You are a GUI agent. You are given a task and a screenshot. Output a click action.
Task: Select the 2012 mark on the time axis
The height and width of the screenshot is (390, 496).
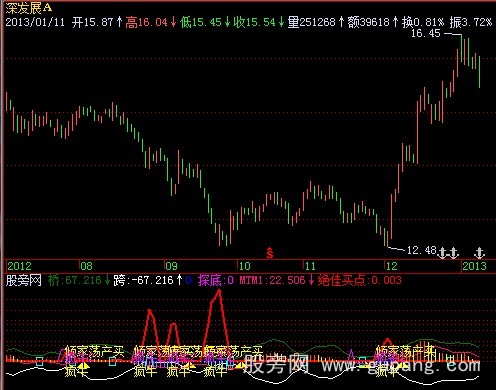click(x=19, y=266)
